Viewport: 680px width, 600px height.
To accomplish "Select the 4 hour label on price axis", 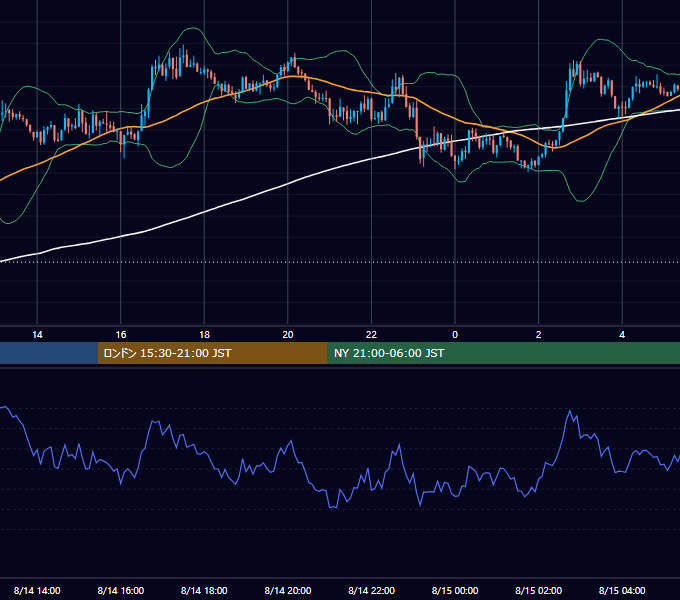I will (x=622, y=335).
